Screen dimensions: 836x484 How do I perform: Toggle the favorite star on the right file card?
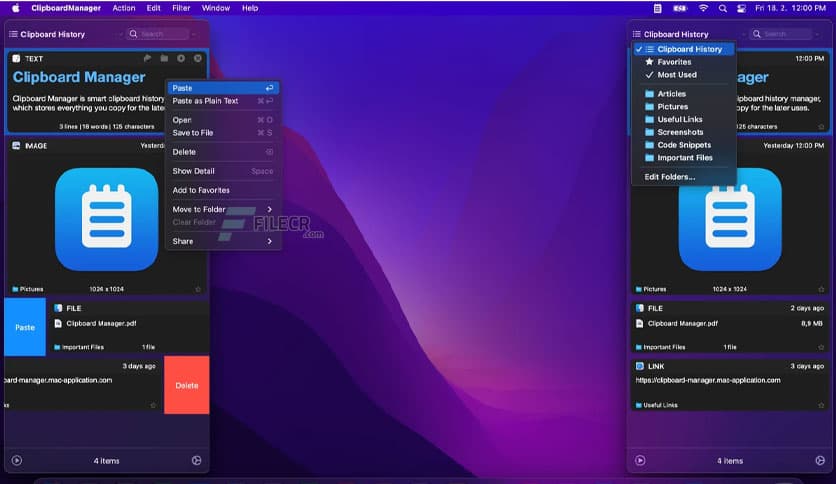pyautogui.click(x=821, y=347)
